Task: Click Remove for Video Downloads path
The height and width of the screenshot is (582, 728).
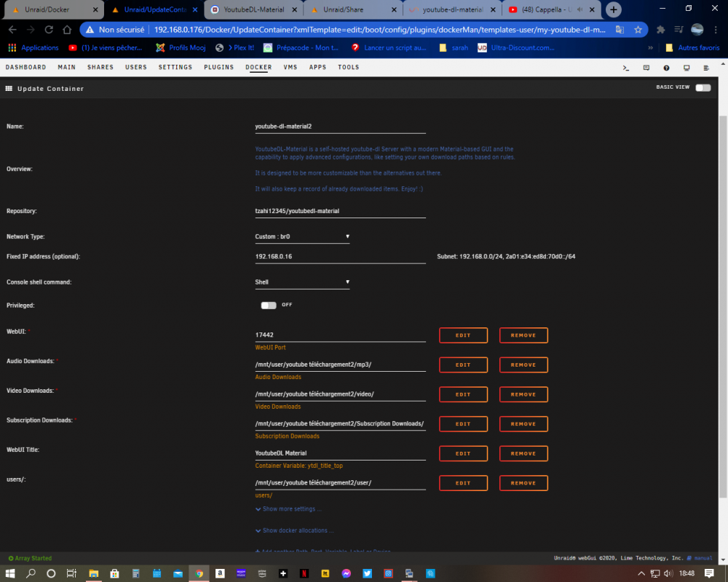Action: coord(523,394)
